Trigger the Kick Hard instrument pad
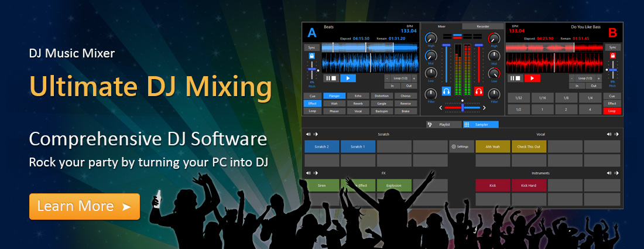The width and height of the screenshot is (644, 249). click(x=529, y=185)
